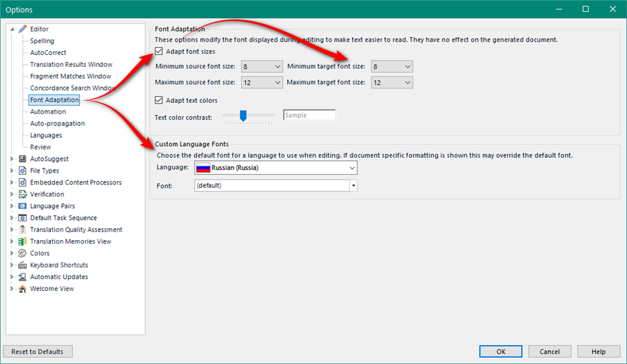Click the Keyboard Shortcuts keyboard icon

tap(22, 265)
